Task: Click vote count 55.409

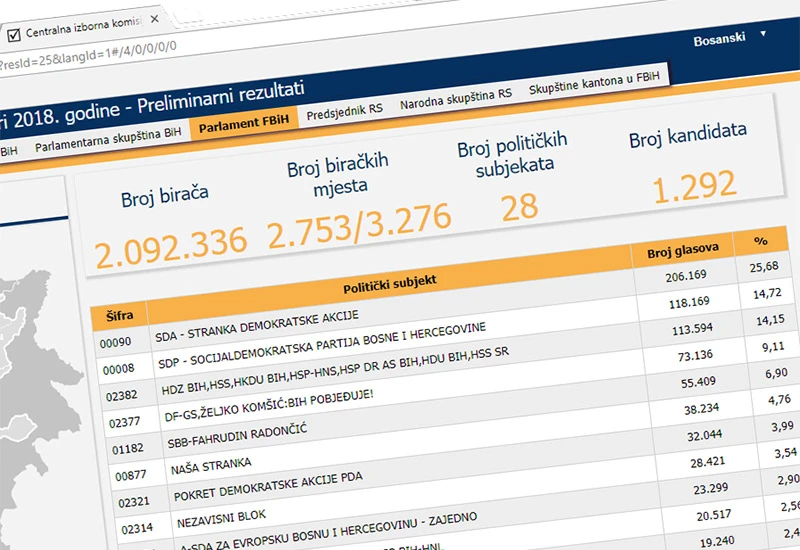Action: (698, 382)
